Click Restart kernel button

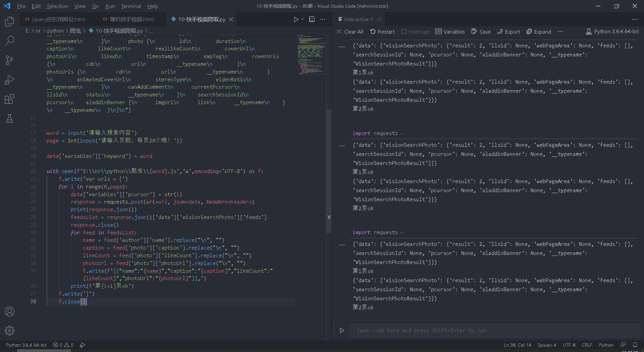382,32
